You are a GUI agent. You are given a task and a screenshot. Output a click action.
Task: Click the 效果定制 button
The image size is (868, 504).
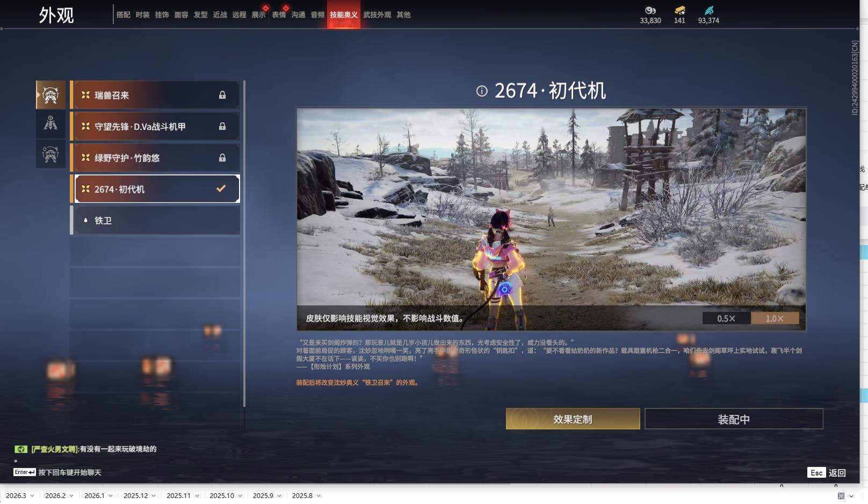pyautogui.click(x=573, y=419)
